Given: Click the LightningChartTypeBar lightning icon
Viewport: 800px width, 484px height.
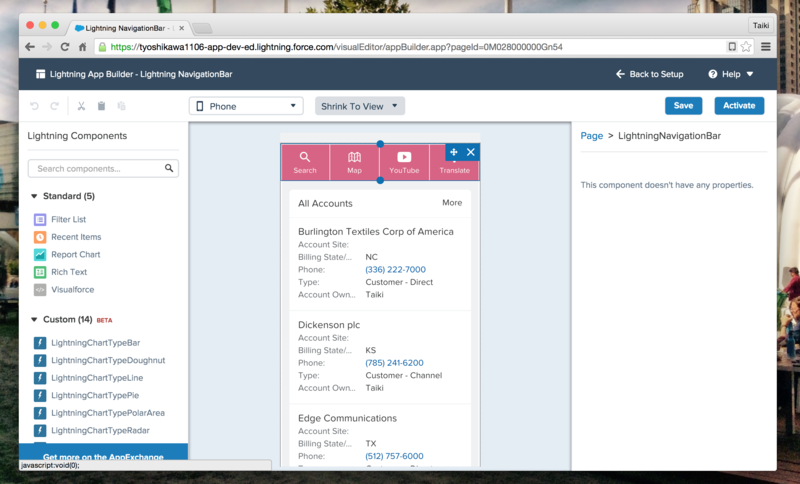Looking at the screenshot, I should coord(40,343).
